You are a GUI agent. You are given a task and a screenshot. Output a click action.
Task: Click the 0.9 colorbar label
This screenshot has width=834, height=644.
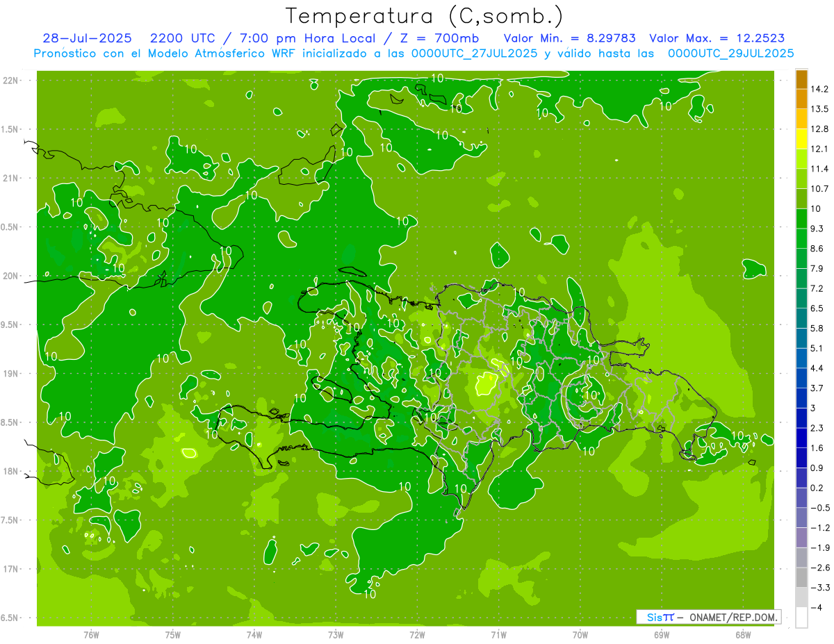click(x=817, y=468)
